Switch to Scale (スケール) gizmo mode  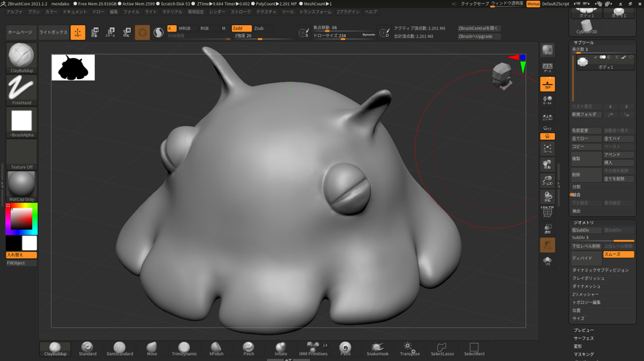(111, 32)
